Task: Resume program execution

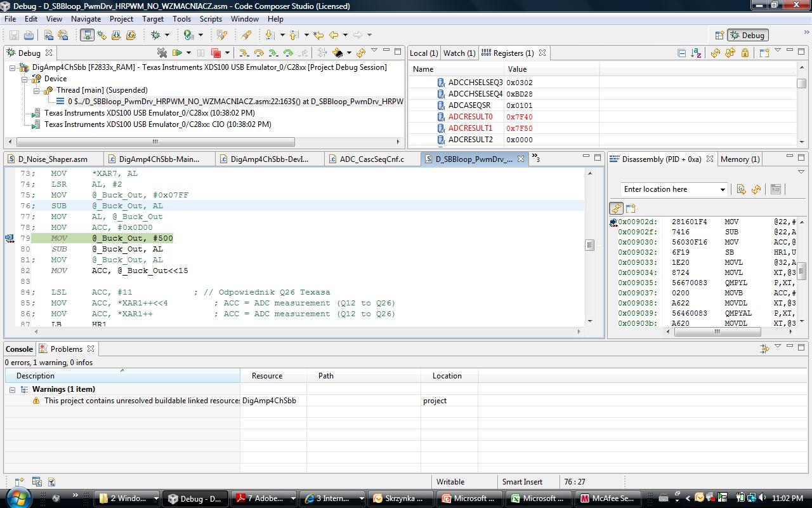Action: click(x=178, y=52)
